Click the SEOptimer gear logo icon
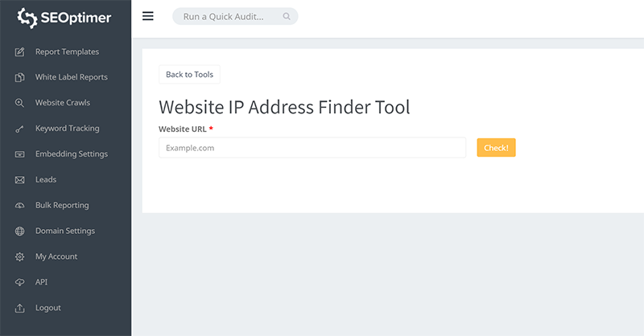Image resolution: width=644 pixels, height=336 pixels. [x=27, y=17]
